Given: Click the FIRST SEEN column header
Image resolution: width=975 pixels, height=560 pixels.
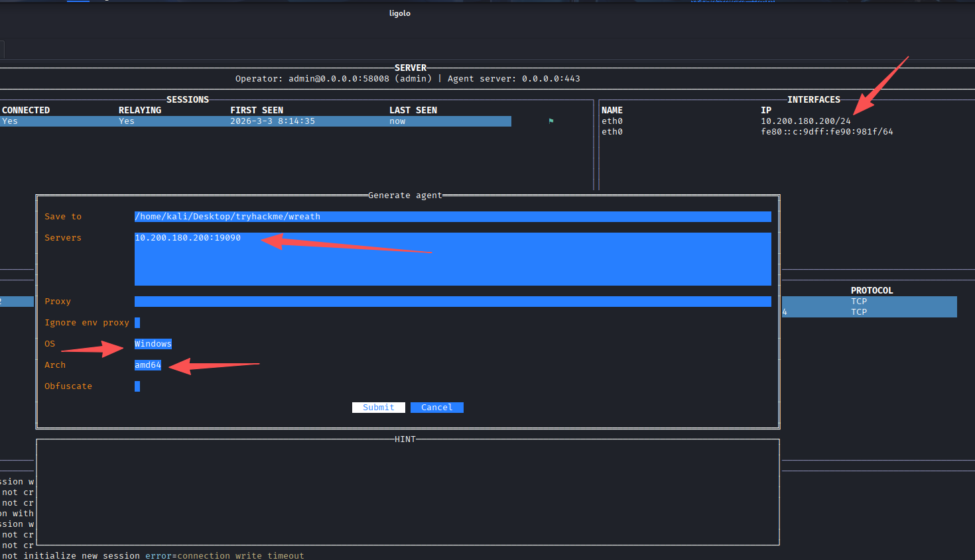Looking at the screenshot, I should tap(257, 110).
